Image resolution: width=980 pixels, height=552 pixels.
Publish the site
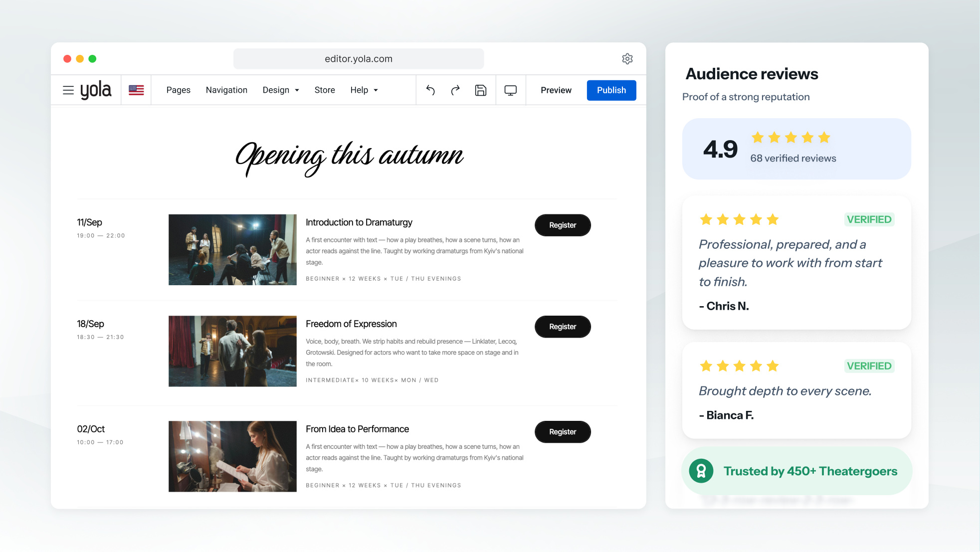(x=611, y=90)
